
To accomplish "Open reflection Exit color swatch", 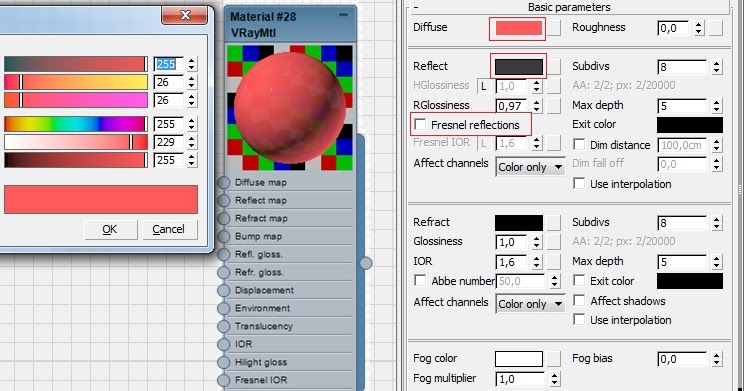I will coord(690,125).
